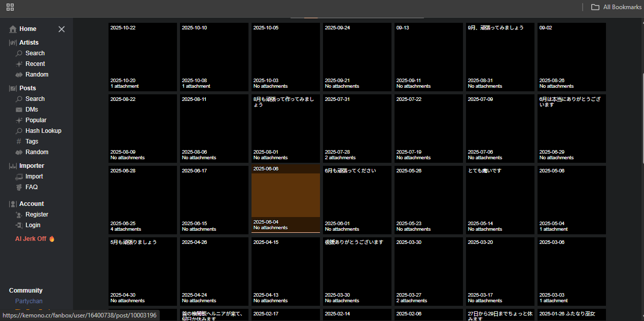Open the 2025-07-31 post with 2 attachments
The image size is (644, 321).
[x=357, y=128]
